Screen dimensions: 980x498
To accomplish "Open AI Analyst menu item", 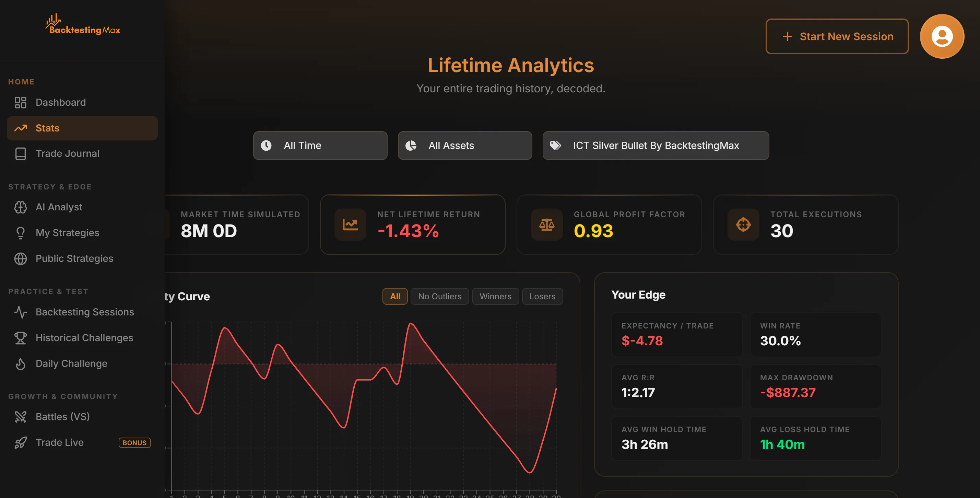I will (x=82, y=207).
